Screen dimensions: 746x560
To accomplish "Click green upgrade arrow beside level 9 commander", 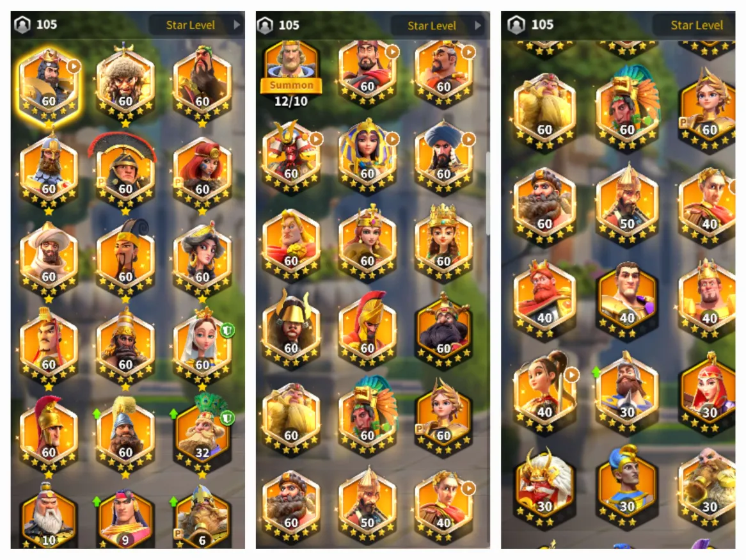I will [97, 501].
